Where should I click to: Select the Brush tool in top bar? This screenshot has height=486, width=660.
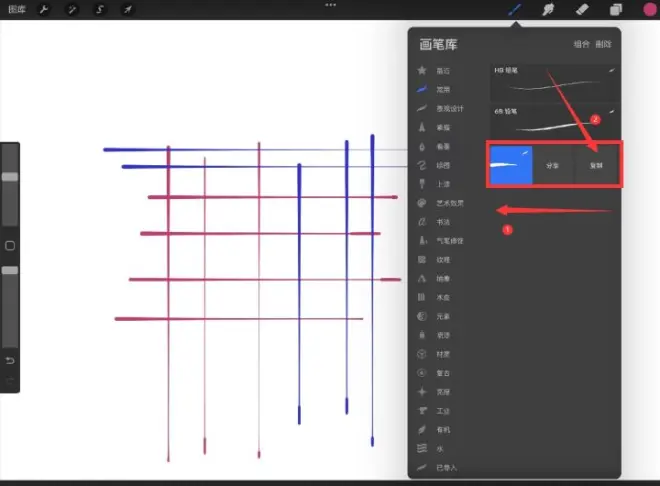click(514, 9)
